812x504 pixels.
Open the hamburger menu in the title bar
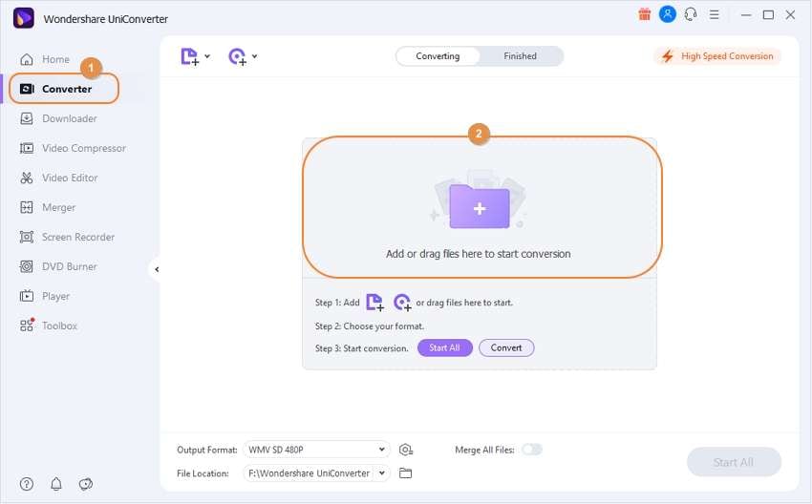[715, 15]
